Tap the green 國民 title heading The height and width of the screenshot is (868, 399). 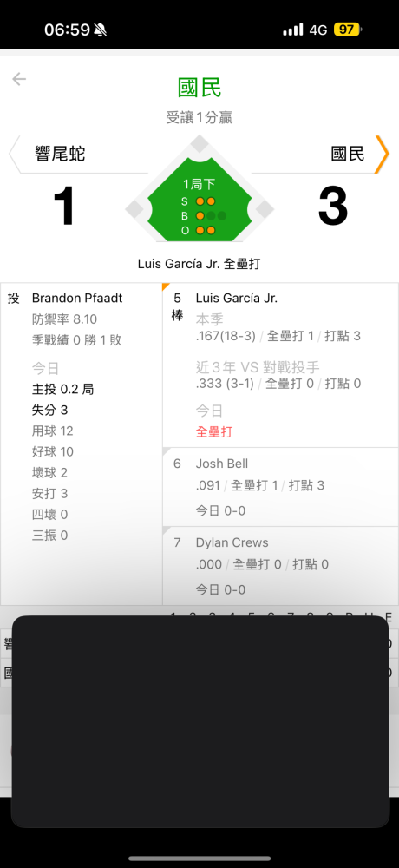[199, 88]
